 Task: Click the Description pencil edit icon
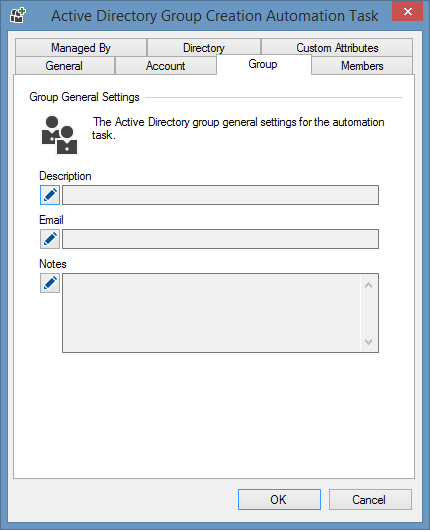(x=50, y=195)
